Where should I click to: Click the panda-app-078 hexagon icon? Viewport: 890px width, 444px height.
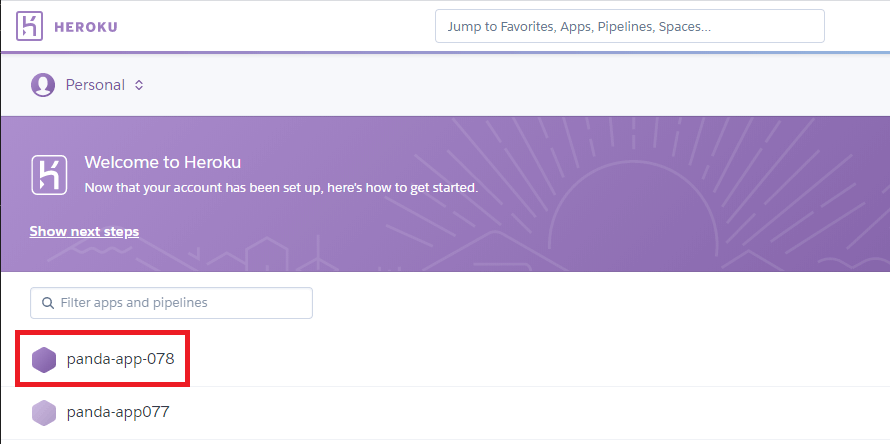[x=44, y=360]
